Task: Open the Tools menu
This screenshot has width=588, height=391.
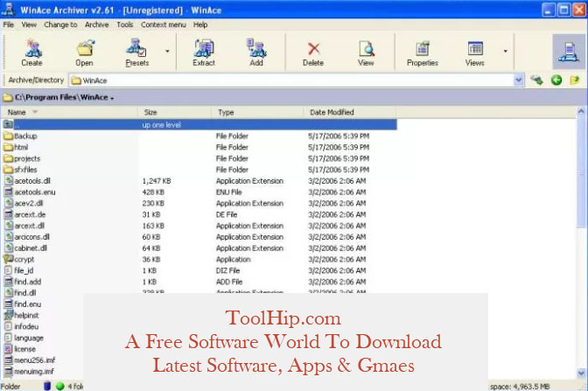Action: pos(125,24)
